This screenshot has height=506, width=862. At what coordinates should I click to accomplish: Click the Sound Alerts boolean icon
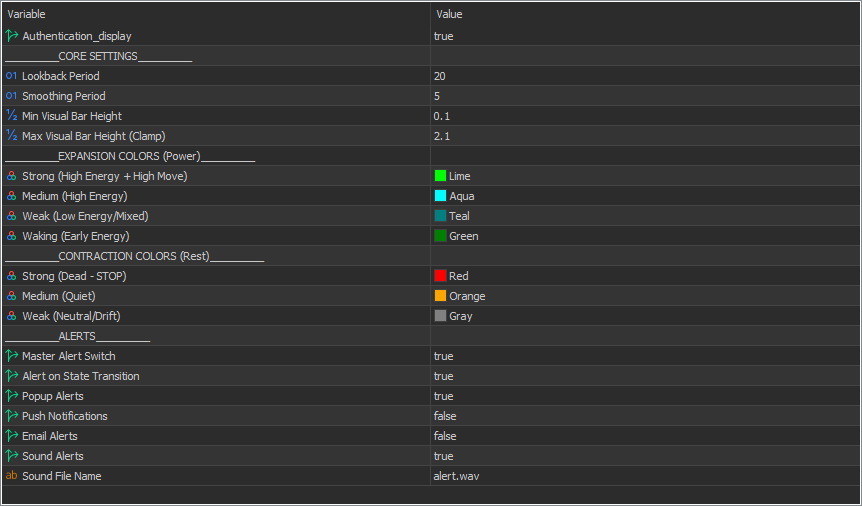pyautogui.click(x=12, y=456)
